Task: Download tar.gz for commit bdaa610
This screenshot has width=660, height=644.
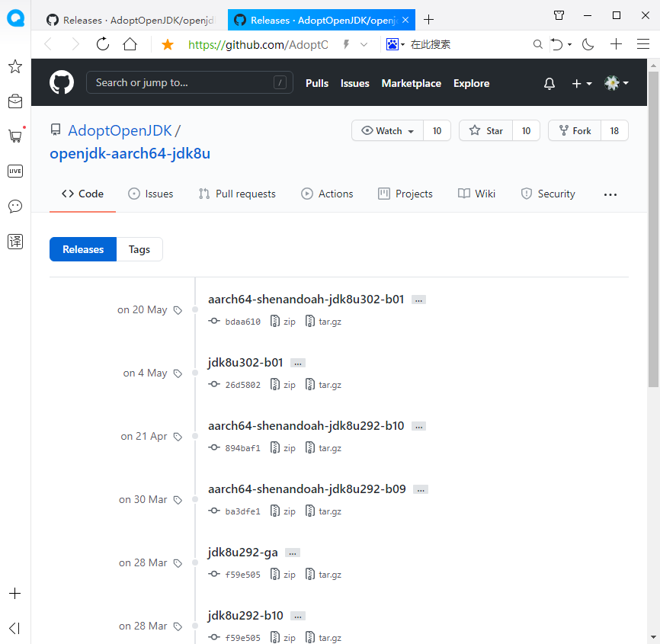Action: [x=323, y=322]
